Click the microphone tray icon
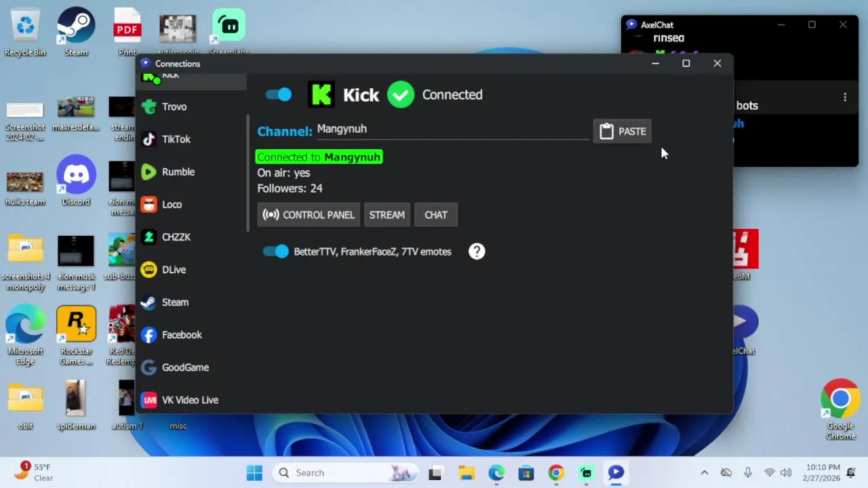The image size is (868, 488). 748,472
